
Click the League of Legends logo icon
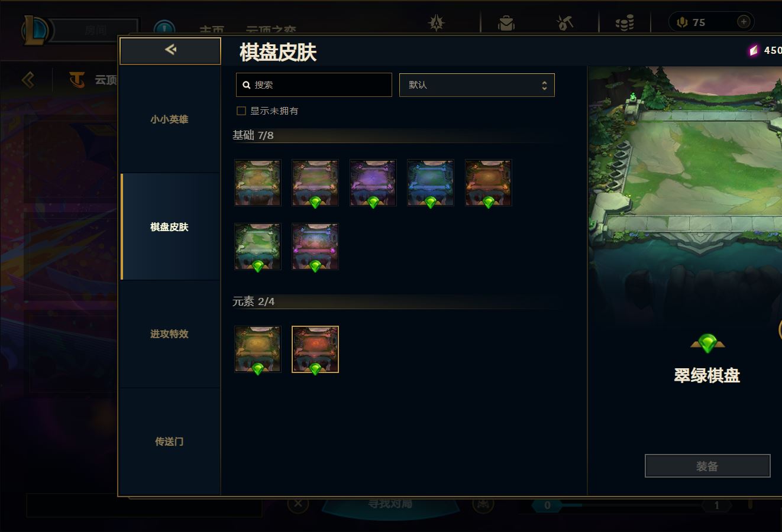coord(36,31)
